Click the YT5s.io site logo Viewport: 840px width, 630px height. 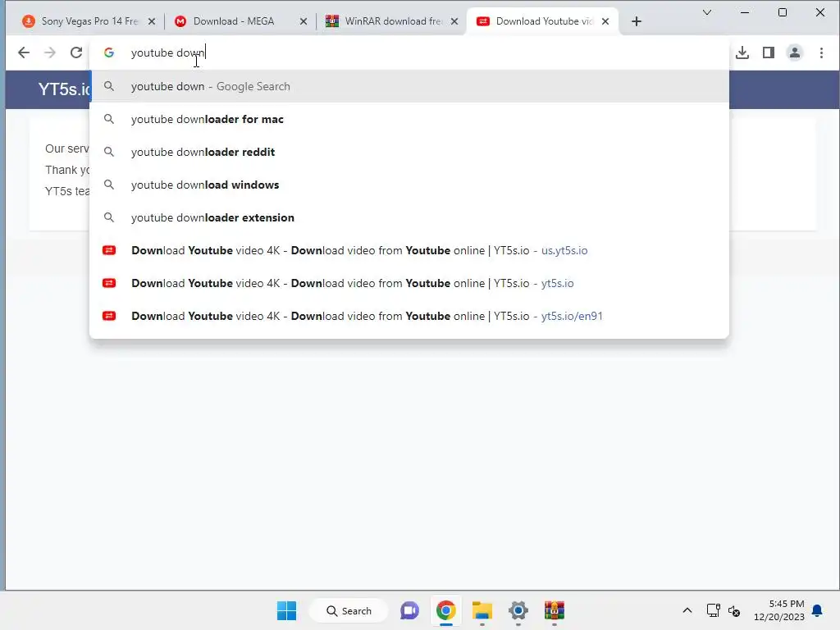point(64,89)
